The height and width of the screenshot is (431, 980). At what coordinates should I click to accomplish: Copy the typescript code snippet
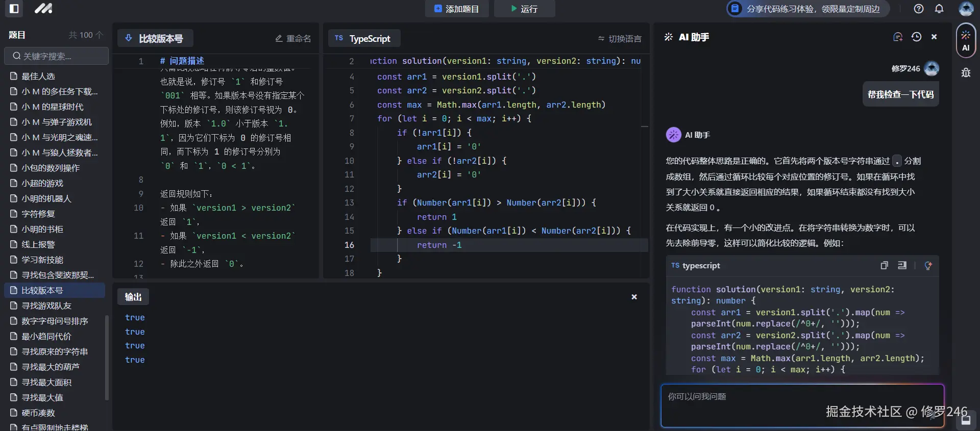tap(884, 265)
